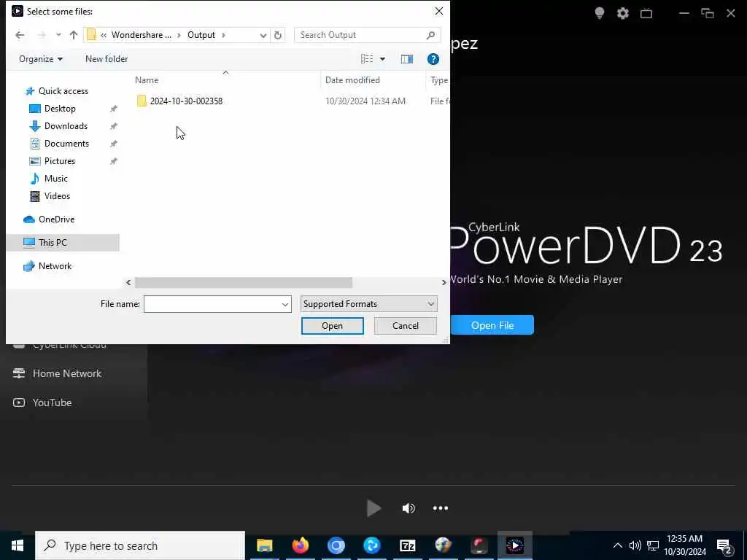Expand the File name dropdown arrow
This screenshot has width=747, height=560.
point(285,304)
